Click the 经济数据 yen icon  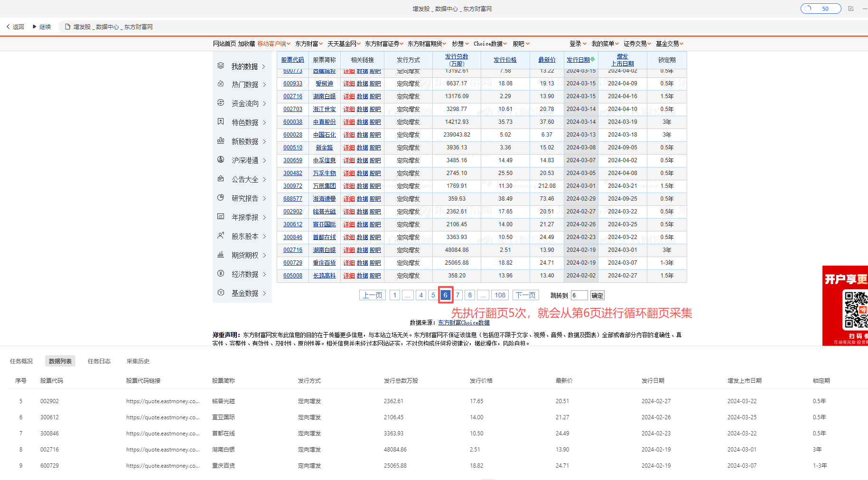221,273
